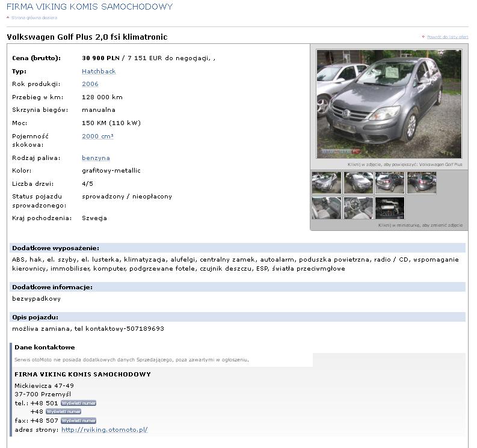Click the Dane kontaktowe heading
Screen dimensions: 477x448
(45, 348)
